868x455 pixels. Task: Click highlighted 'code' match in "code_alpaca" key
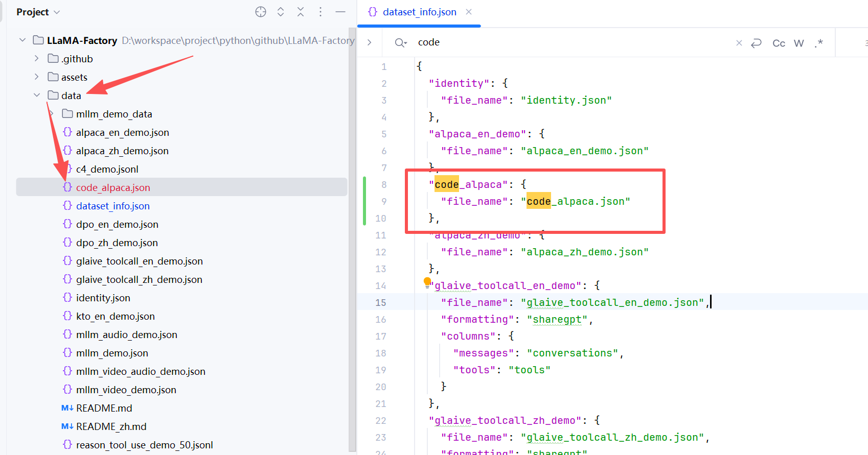[x=447, y=184]
